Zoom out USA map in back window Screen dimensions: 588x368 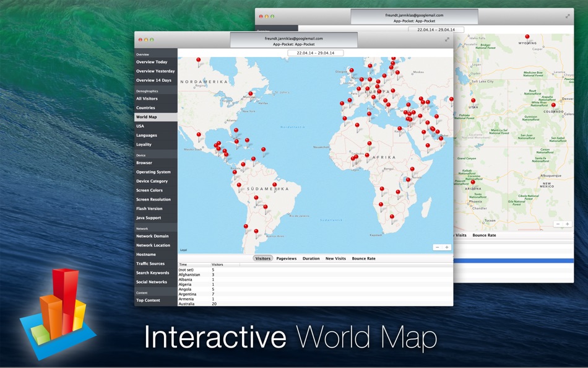click(558, 224)
